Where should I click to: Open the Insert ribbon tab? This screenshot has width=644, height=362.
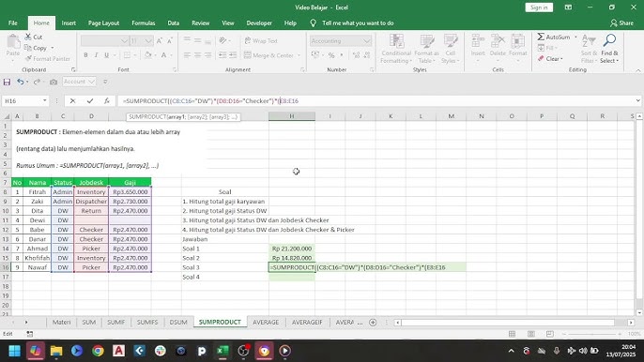69,23
